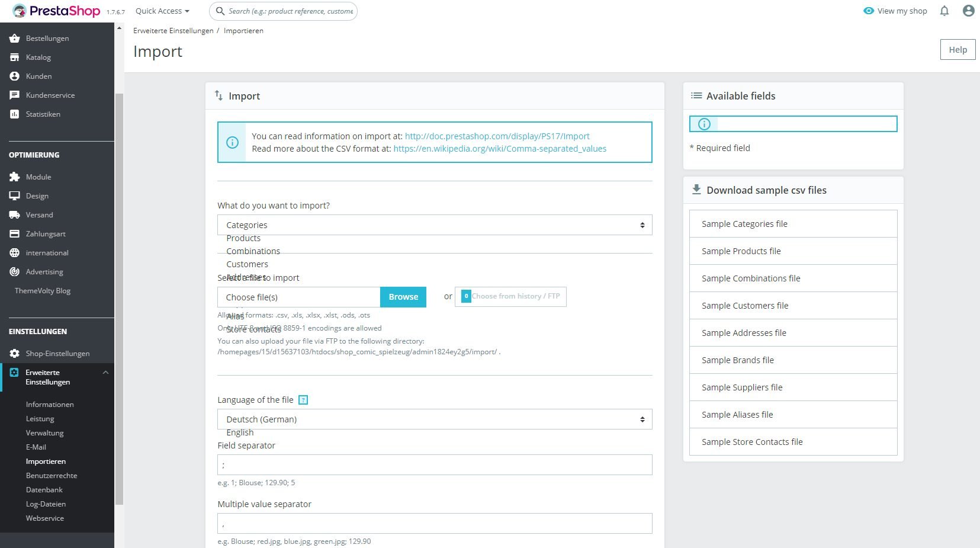
Task: Click the Design monitor icon
Action: point(15,196)
